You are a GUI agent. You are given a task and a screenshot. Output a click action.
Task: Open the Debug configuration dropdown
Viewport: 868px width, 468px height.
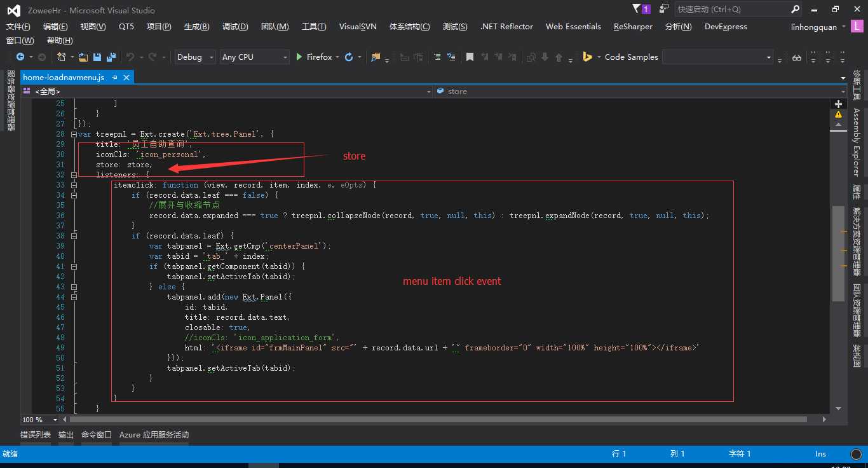point(195,57)
